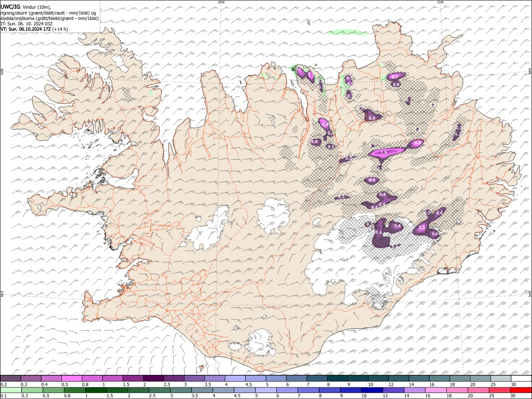Click the '15W' longitude label at the top
This screenshot has height=399, width=532.
(x=440, y=2)
